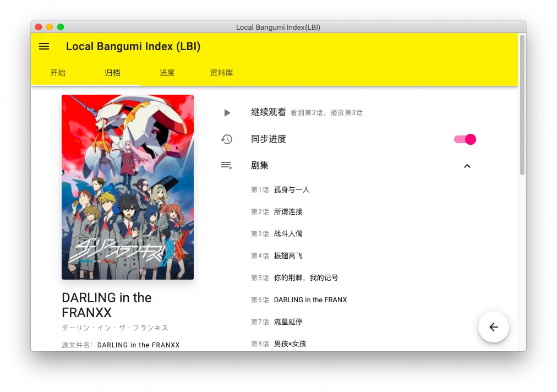Click the round back arrow button
The image size is (557, 392).
coord(493,327)
